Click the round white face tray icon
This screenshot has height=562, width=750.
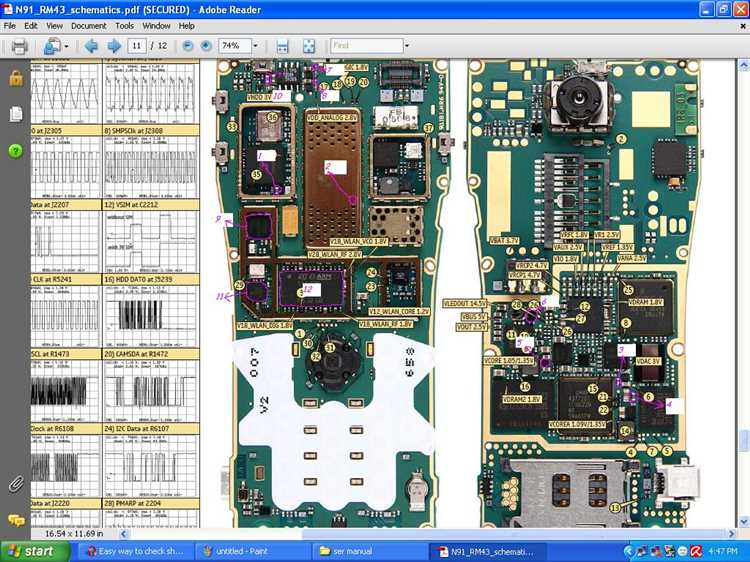tap(684, 551)
